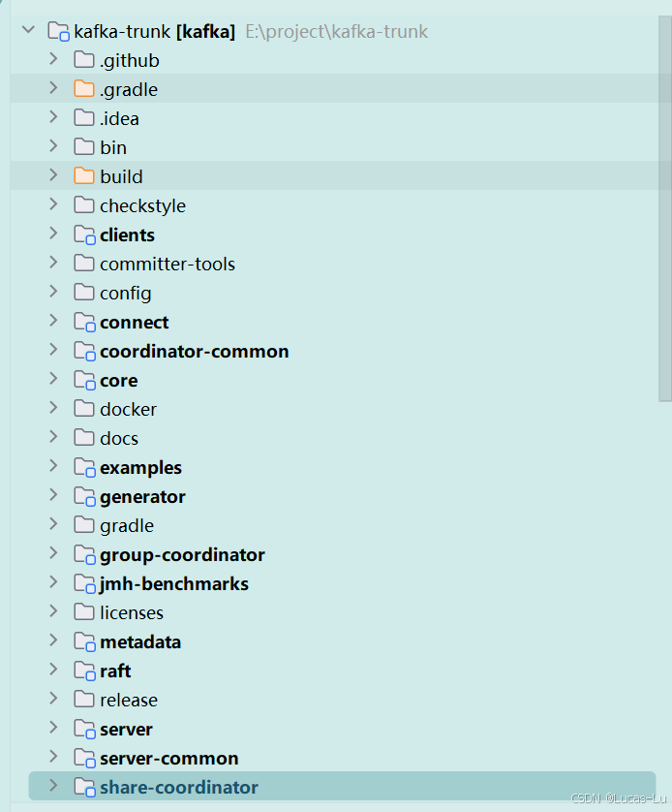Expand the docker folder chevron

53,408
